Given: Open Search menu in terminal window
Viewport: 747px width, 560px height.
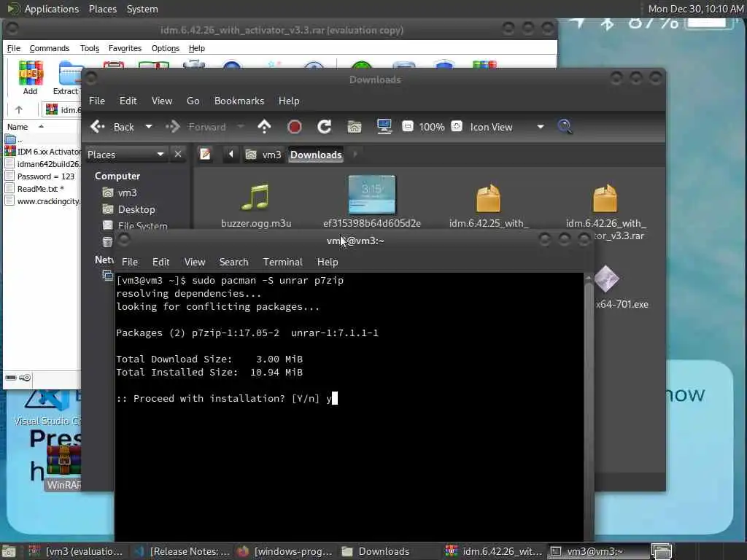Looking at the screenshot, I should pos(233,262).
